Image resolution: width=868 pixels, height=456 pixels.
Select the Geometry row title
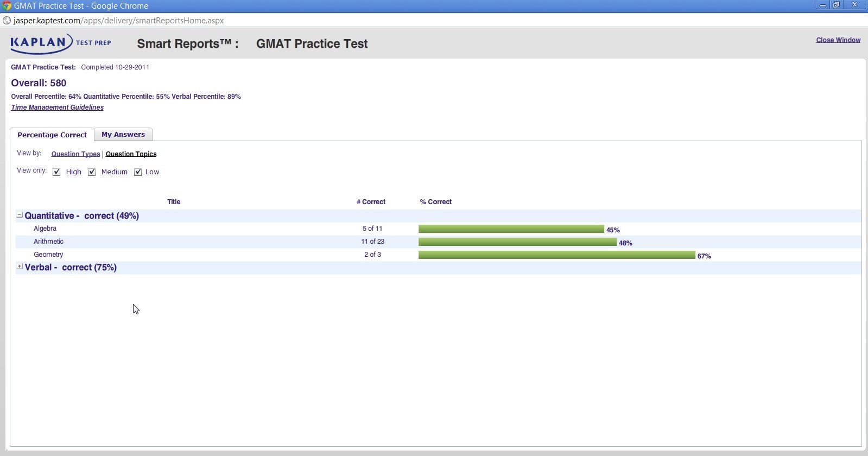[48, 255]
